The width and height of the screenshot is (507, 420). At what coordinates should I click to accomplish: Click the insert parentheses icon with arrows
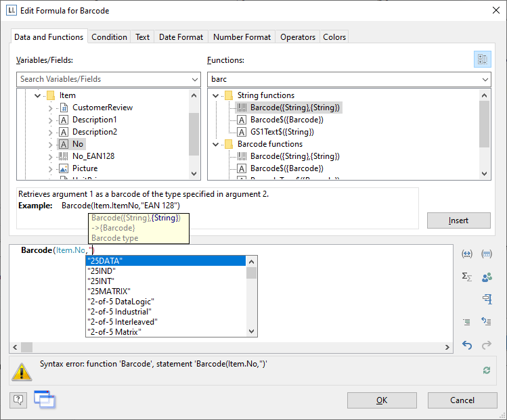[x=466, y=254]
